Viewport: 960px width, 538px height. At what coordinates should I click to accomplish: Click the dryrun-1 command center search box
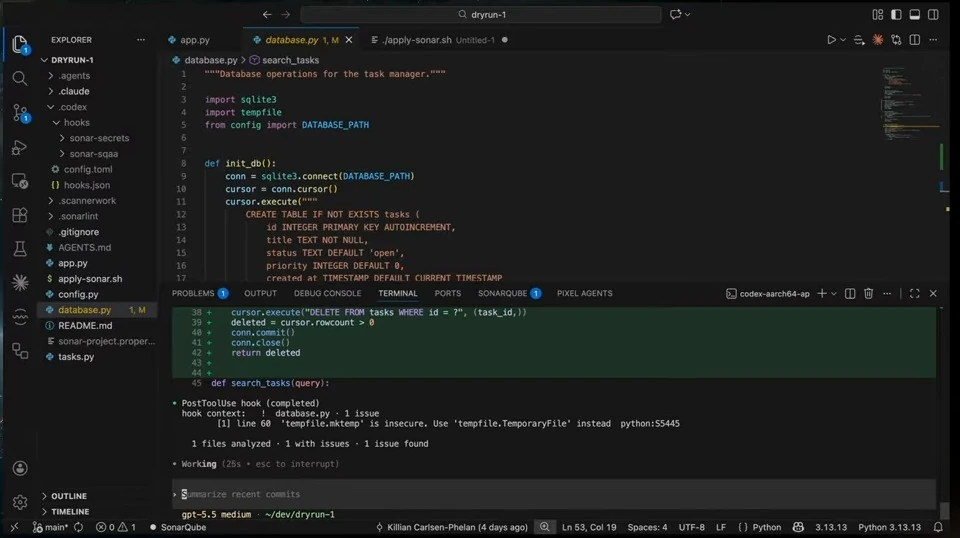click(481, 14)
